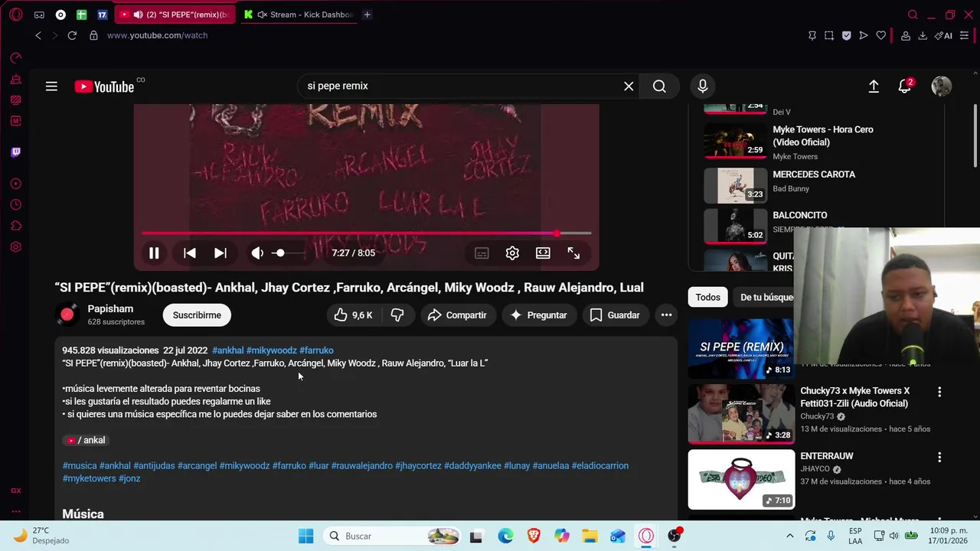Open Opera ad blocker shield icon
Screen dimensions: 980x551
[846, 35]
